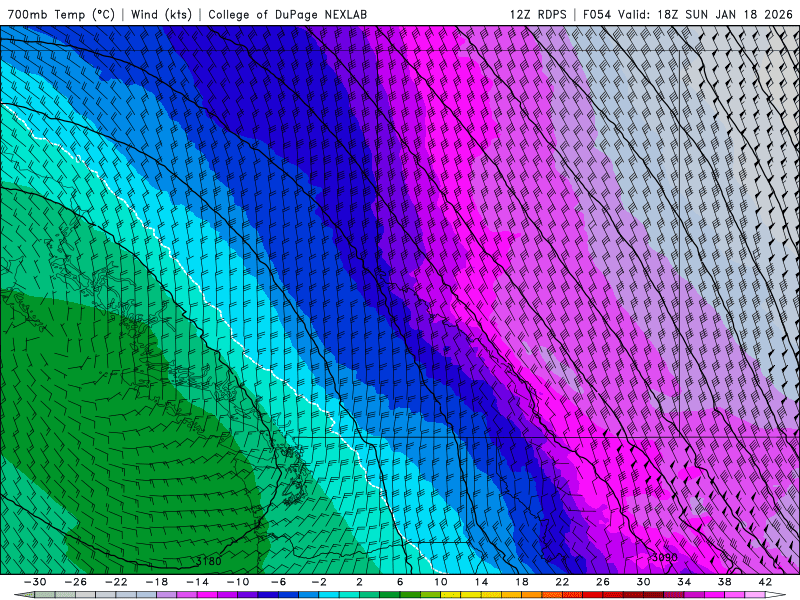
Task: Click the 'Wind (kts)' header label
Action: click(x=161, y=14)
